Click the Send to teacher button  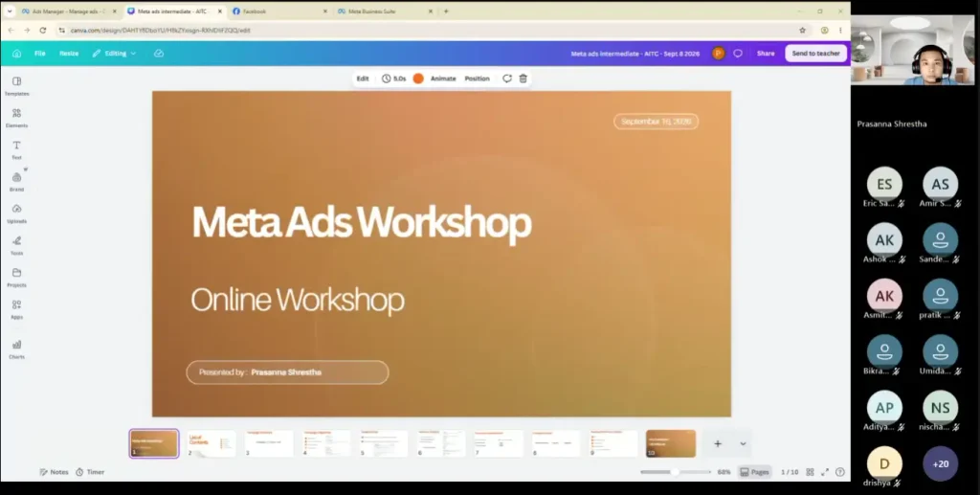point(815,53)
